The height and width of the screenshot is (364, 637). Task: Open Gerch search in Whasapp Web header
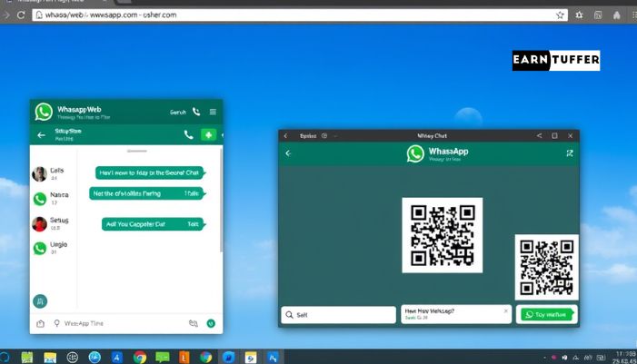tap(177, 112)
